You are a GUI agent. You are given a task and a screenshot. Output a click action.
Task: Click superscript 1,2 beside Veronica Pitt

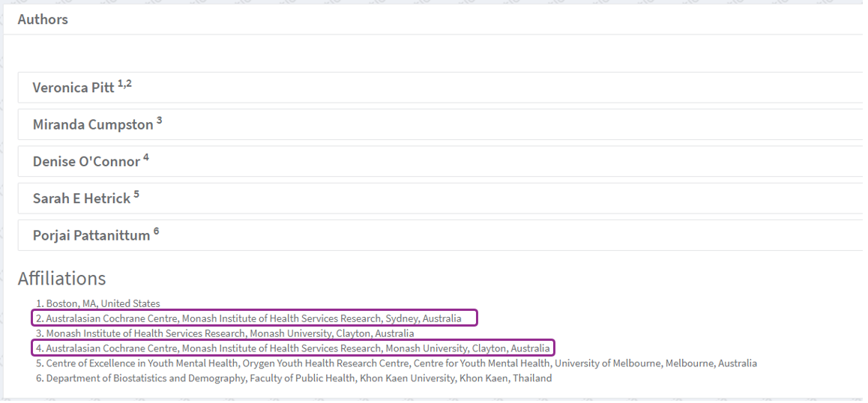click(124, 84)
